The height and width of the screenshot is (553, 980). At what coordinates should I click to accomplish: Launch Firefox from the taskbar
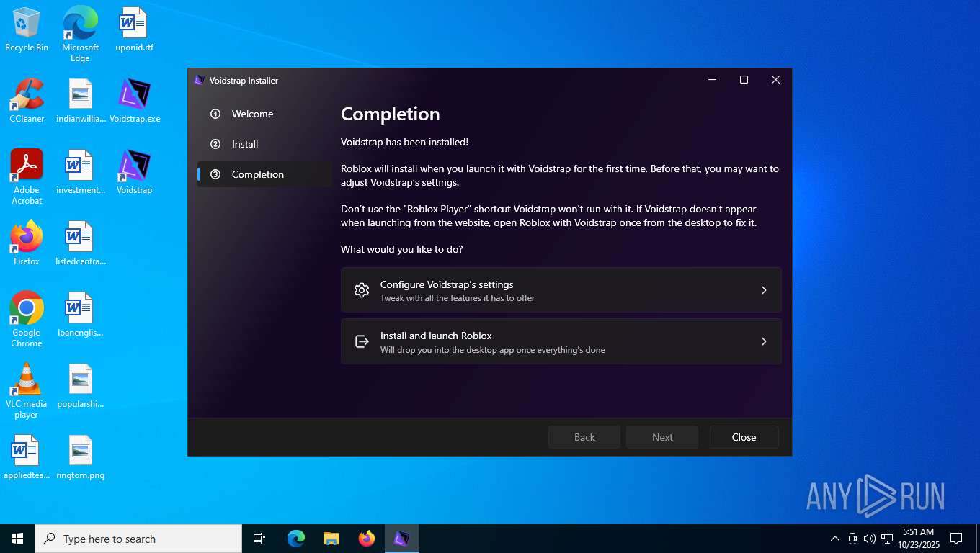click(367, 539)
